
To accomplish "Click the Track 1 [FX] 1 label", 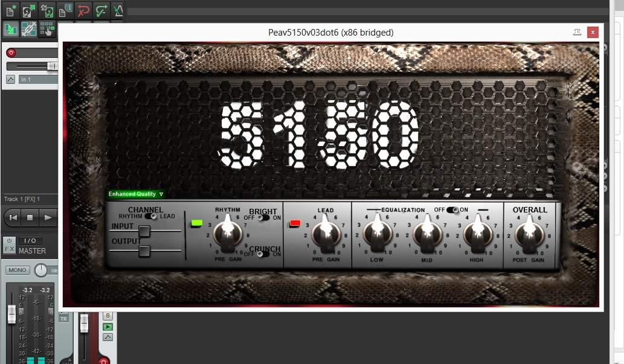I will [x=22, y=199].
